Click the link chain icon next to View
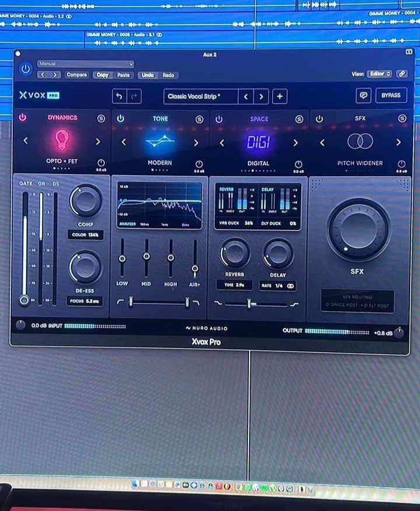Screen dimensions: 420x511 pos(401,74)
